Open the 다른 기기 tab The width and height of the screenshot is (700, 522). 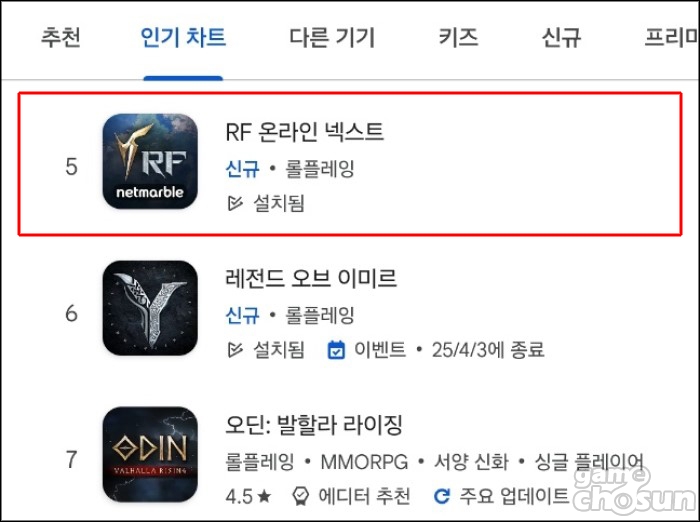click(x=332, y=37)
